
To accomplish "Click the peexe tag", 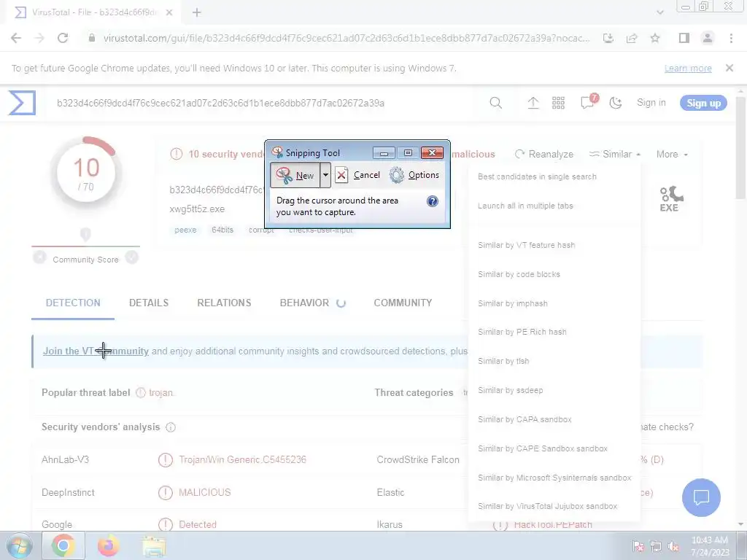I will point(185,230).
